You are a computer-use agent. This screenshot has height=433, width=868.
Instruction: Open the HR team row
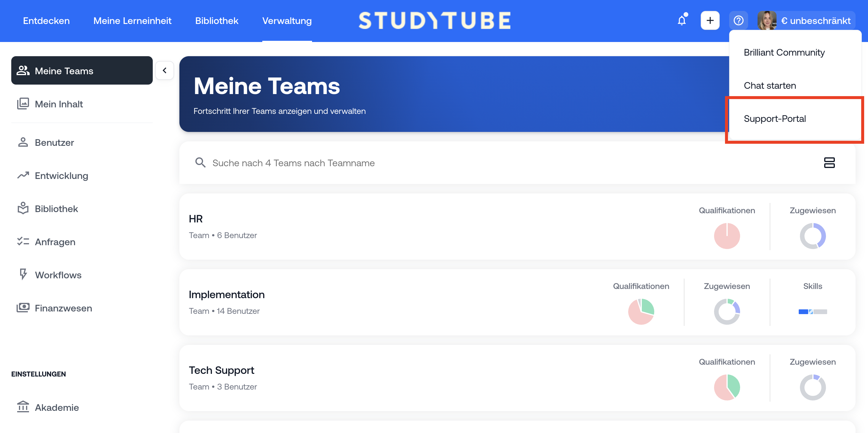point(517,226)
